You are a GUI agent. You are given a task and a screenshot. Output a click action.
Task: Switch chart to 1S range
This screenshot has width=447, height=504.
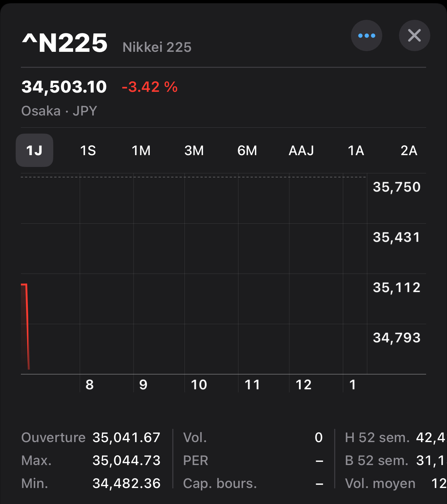coord(88,150)
